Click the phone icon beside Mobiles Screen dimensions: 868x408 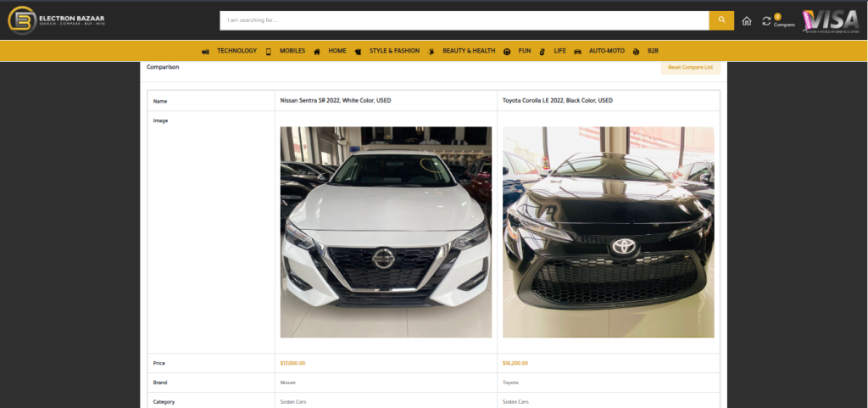[269, 52]
